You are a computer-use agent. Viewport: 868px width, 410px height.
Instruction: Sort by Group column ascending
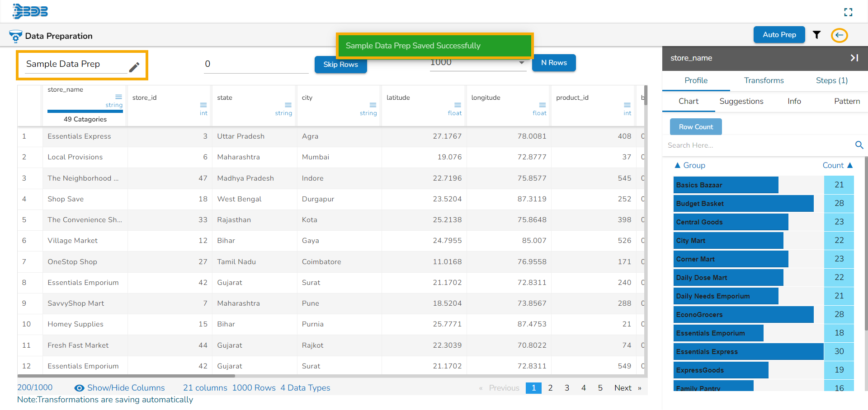coord(689,165)
